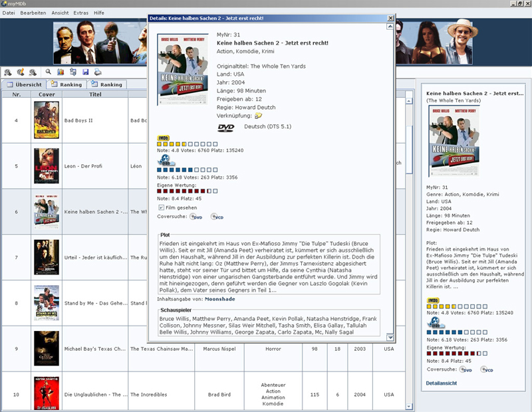Click the Urteil - Jeder ist käuflich cover
Viewport: 532px width, 412px height.
pyautogui.click(x=47, y=257)
